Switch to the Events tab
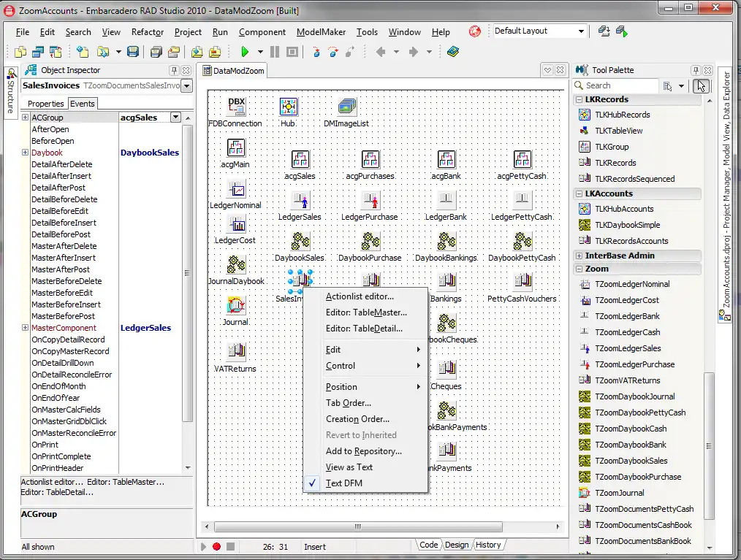The width and height of the screenshot is (741, 560). pos(83,104)
